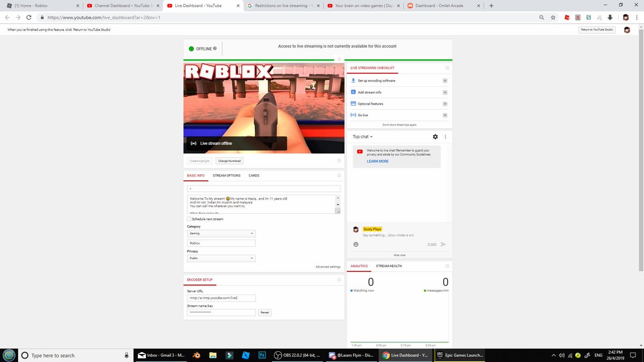Screen dimensions: 644x362
Task: Open Blender from taskbar
Action: pos(197,355)
